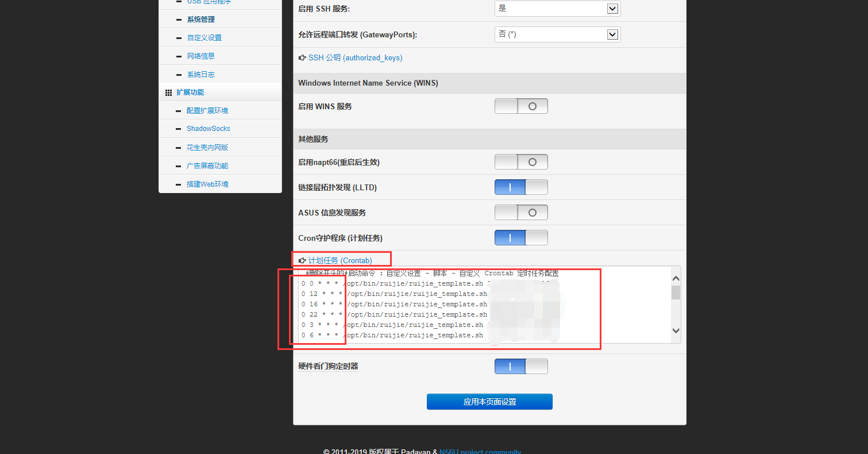868x454 pixels.
Task: Click grid icon beside 扩展功能
Action: pos(168,93)
